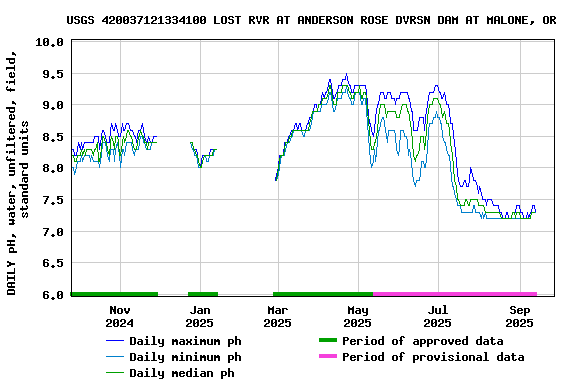
Task: Click the light blue Daily minimum legend line
Action: pyautogui.click(x=115, y=357)
